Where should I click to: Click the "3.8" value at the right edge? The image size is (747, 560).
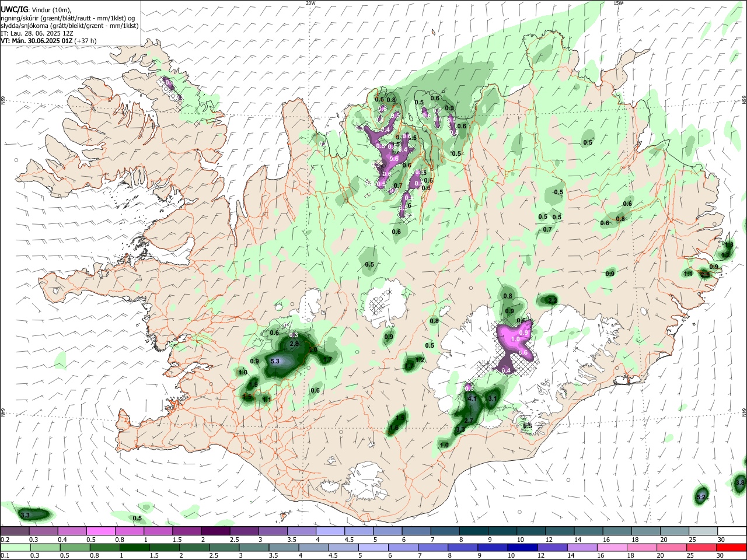(740, 482)
